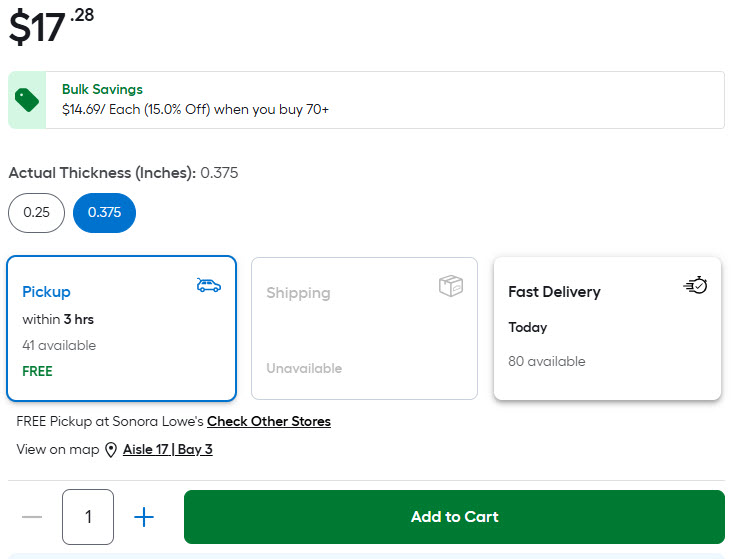This screenshot has height=559, width=732.
Task: Click the quantity input field
Action: 88,517
